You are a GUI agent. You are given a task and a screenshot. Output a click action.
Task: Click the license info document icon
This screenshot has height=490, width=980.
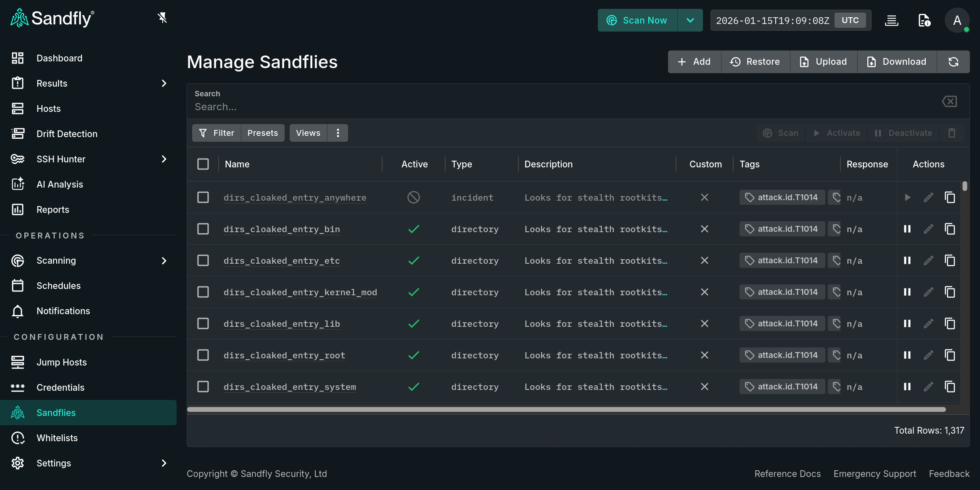pyautogui.click(x=924, y=20)
